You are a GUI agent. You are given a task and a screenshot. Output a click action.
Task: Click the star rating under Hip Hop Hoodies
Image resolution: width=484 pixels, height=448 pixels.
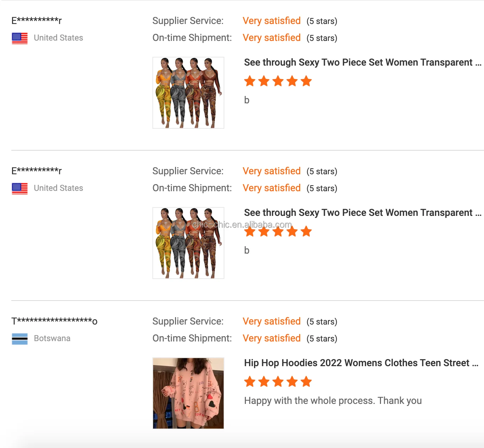278,382
